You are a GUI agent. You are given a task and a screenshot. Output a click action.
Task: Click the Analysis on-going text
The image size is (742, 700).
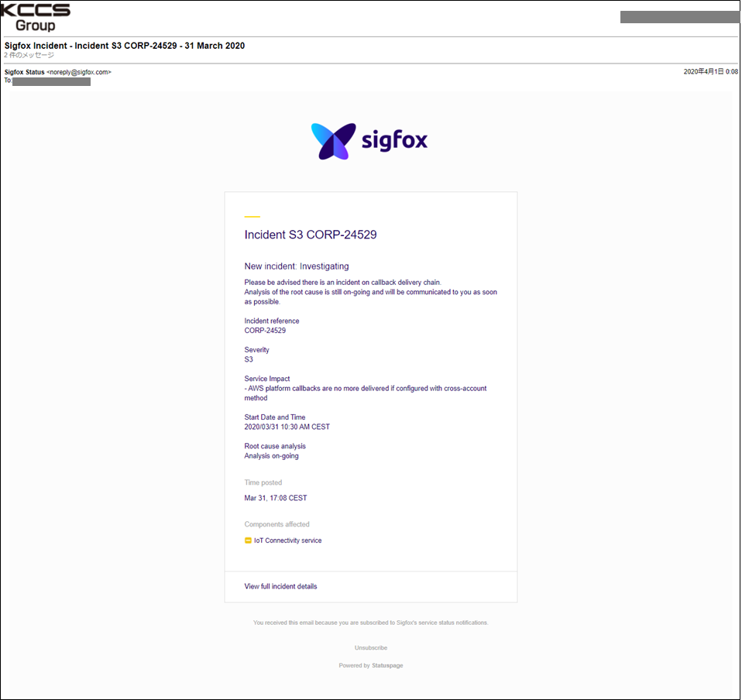(x=272, y=455)
